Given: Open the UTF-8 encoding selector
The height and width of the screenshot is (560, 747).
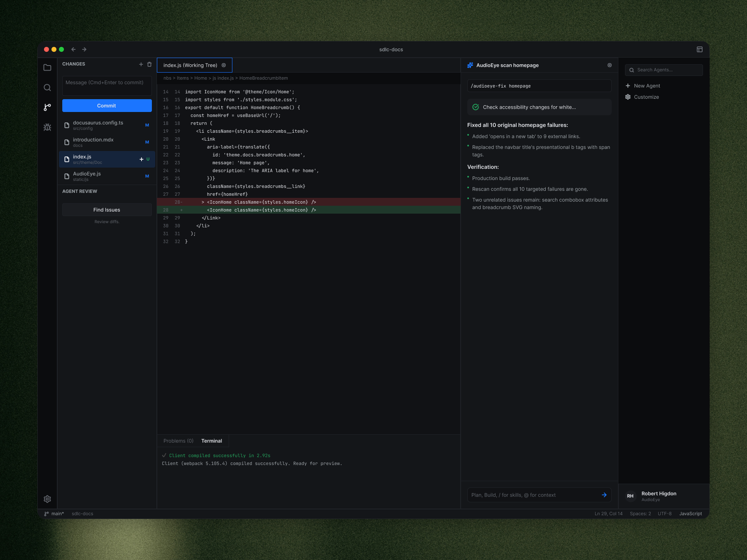Looking at the screenshot, I should coord(664,514).
